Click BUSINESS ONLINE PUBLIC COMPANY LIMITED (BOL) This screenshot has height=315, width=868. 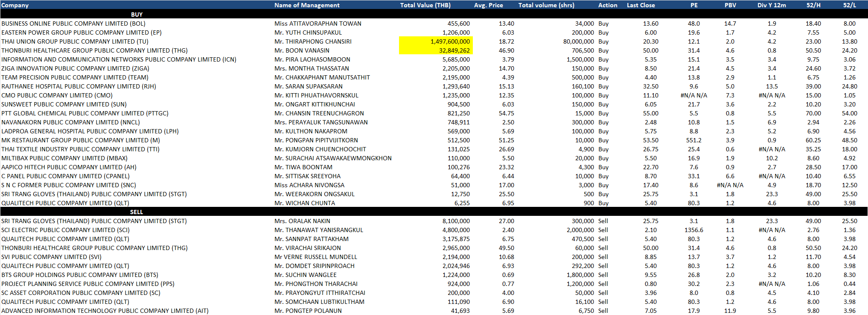pos(73,24)
